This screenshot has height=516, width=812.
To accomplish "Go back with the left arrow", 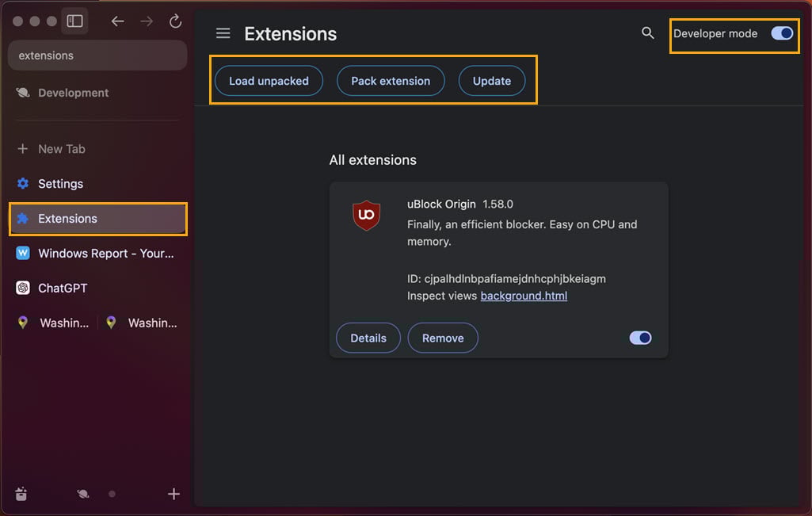I will (117, 21).
